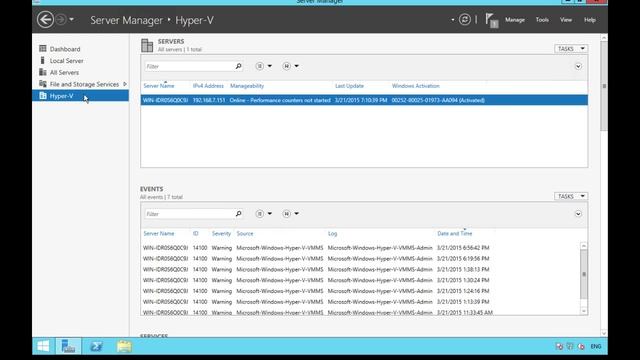Click the Forward navigation arrow
Screen dimensions: 640x360
click(60, 20)
